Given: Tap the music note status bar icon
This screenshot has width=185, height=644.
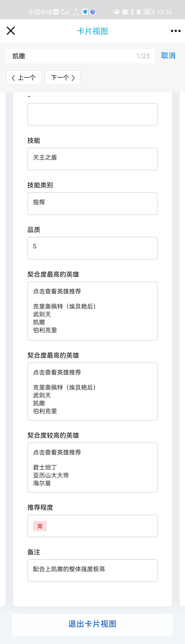Looking at the screenshot, I should [x=93, y=12].
